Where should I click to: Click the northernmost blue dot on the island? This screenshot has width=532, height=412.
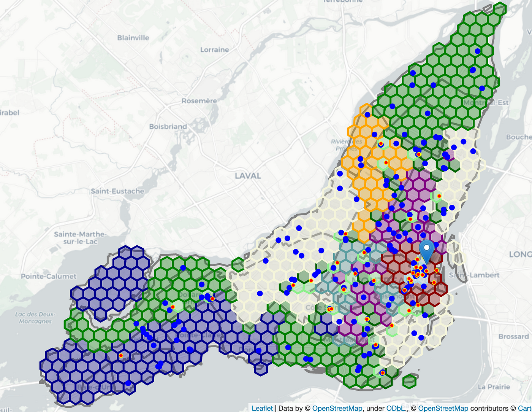coord(477,51)
